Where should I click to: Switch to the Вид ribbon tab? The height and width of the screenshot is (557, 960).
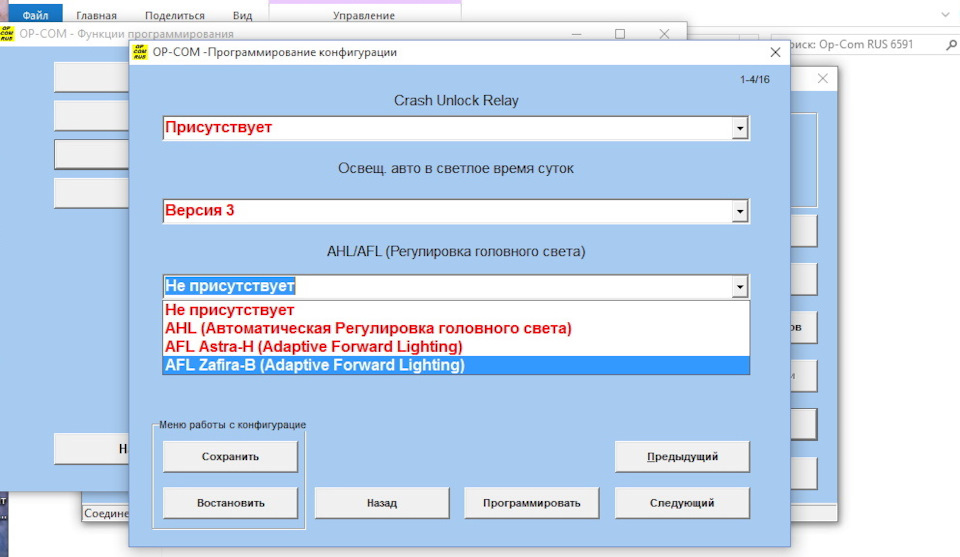click(x=242, y=15)
